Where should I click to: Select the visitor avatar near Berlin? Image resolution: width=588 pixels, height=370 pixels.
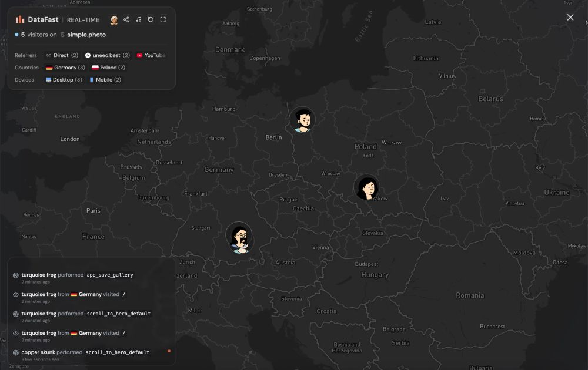click(302, 120)
